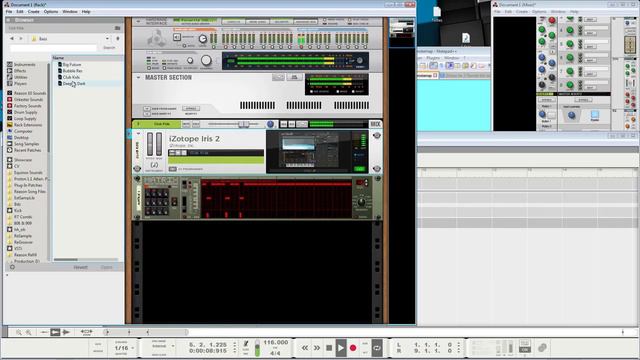Image resolution: width=640 pixels, height=360 pixels.
Task: Toggle the loop button in transport
Action: 377,348
